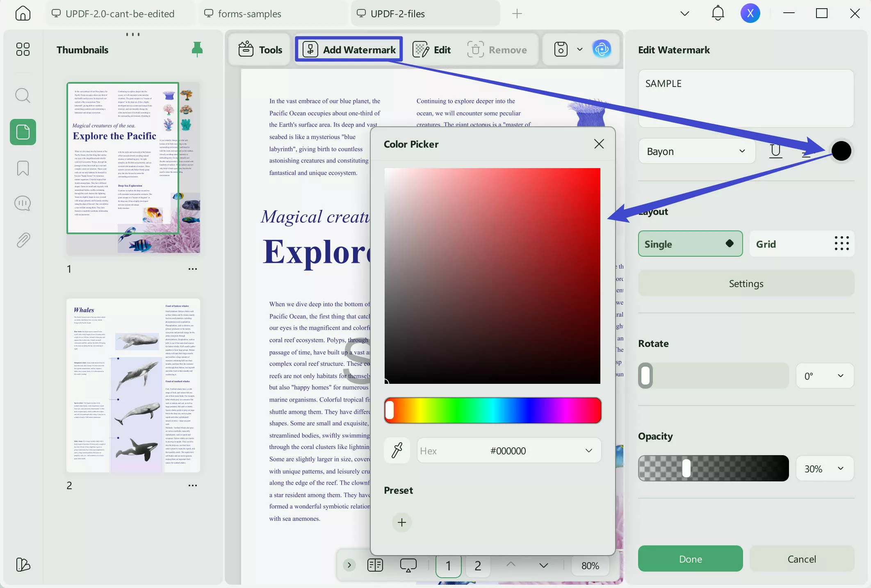Unpin the Thumbnails panel
This screenshot has width=871, height=588.
(x=197, y=50)
